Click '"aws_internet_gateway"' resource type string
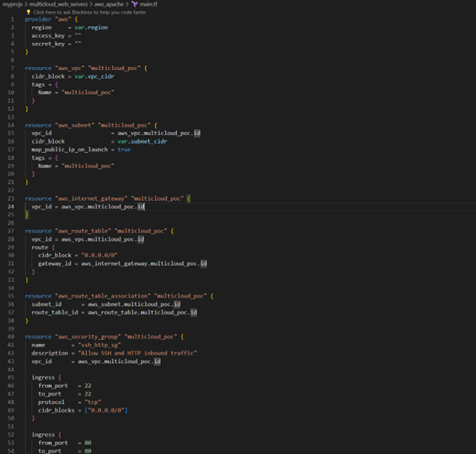Image resolution: width=476 pixels, height=454 pixels. 91,198
